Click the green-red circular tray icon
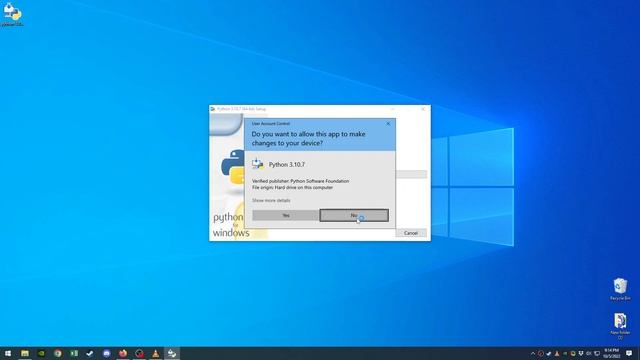640x360 pixels. tap(573, 353)
